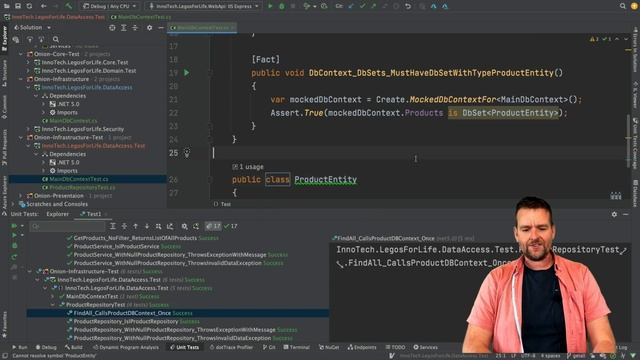Open Search Everywhere magnifier at top right
This screenshot has width=640, height=360.
coord(622,6)
